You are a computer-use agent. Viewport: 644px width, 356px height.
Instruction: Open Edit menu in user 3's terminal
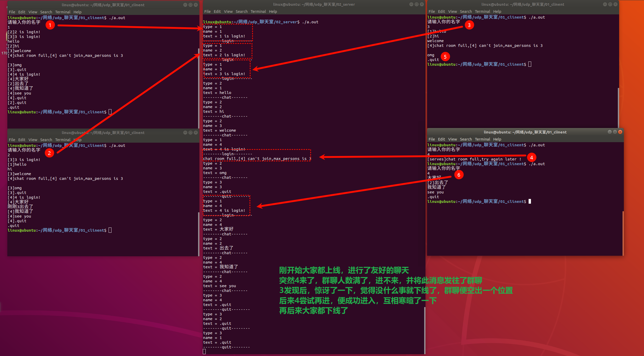click(x=441, y=12)
